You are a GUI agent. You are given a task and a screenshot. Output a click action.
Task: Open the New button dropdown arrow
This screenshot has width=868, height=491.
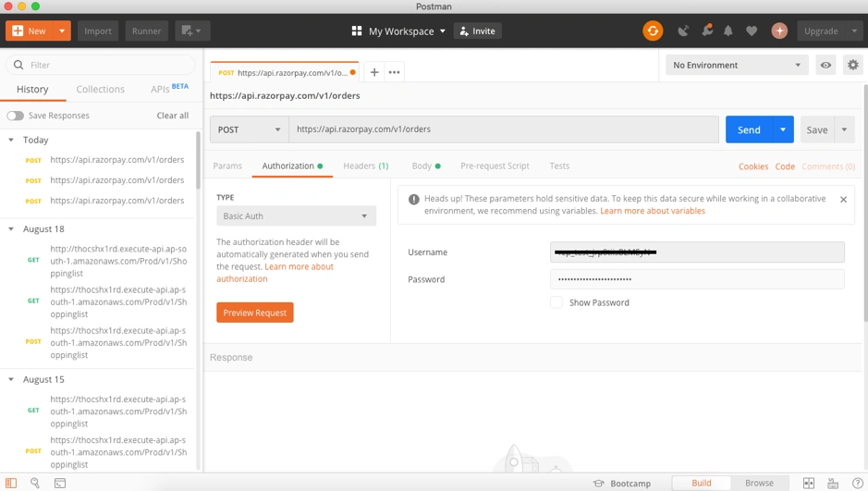(x=62, y=31)
